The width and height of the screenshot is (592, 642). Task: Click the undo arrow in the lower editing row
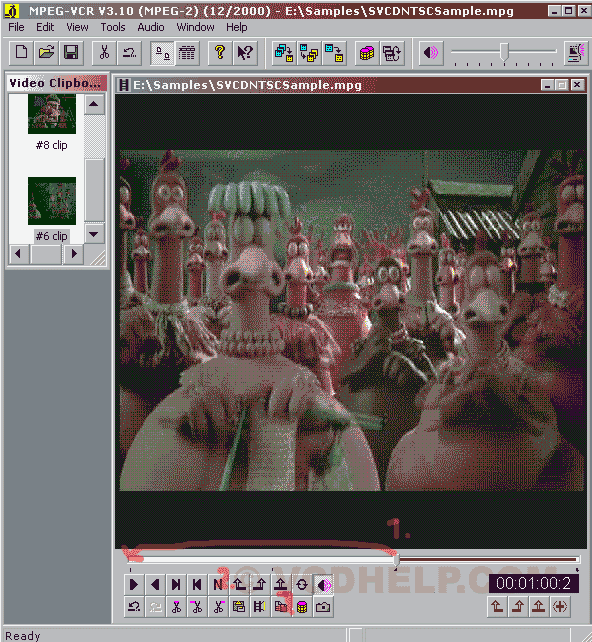pos(134,606)
